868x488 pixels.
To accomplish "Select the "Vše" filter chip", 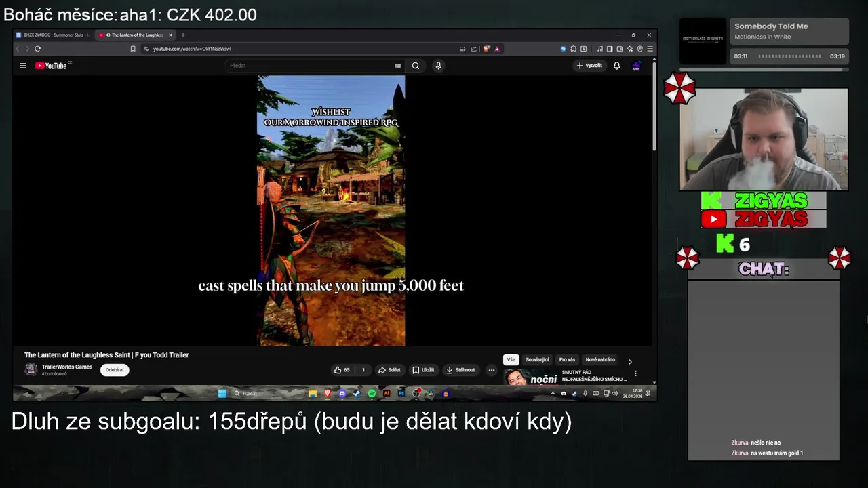I will click(x=511, y=360).
